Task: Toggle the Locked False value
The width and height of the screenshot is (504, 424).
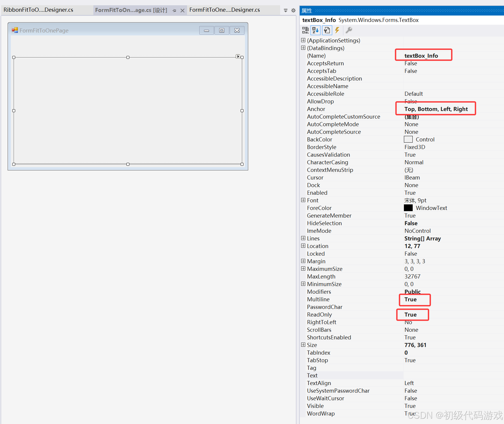Action: tap(411, 254)
